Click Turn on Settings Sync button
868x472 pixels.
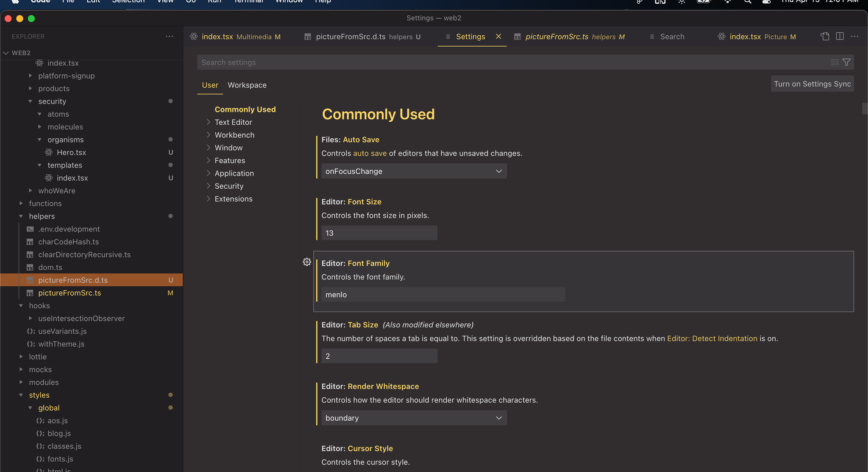tap(812, 84)
